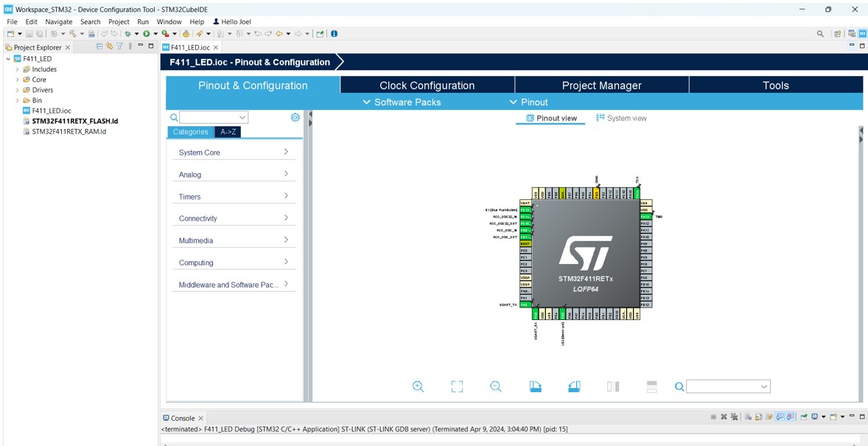This screenshot has width=868, height=446.
Task: Close the F411_LED.ioc editor tab
Action: (x=217, y=48)
